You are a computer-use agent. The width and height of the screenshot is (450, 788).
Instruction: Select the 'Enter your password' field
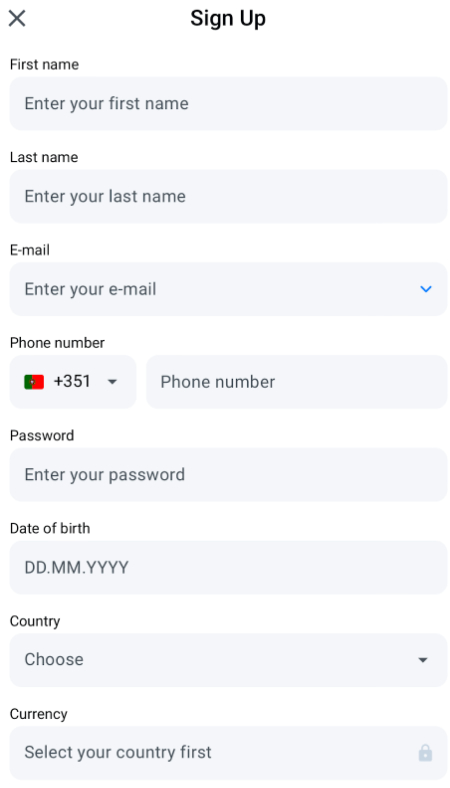pos(228,474)
